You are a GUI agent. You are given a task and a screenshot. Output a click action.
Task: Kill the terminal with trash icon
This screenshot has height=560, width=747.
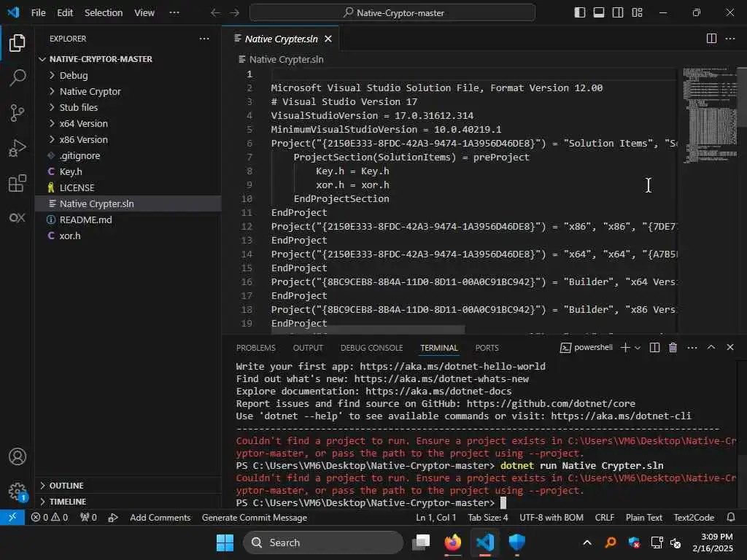point(673,348)
